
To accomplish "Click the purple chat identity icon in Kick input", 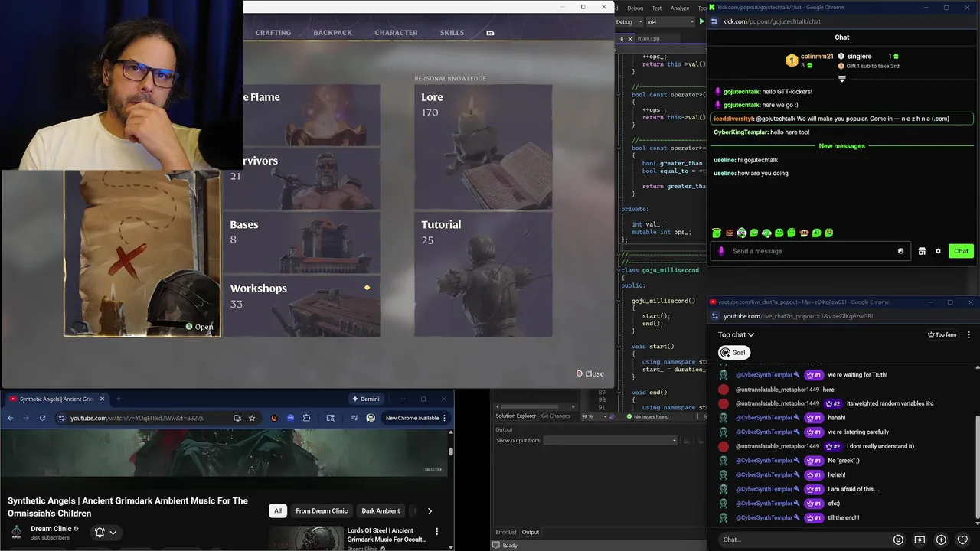I will [720, 251].
